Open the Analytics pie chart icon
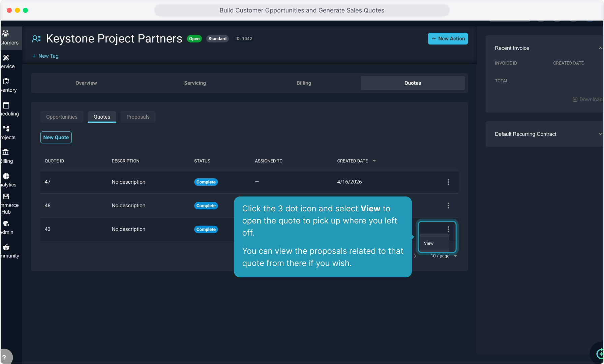This screenshot has width=604, height=364. click(x=6, y=176)
